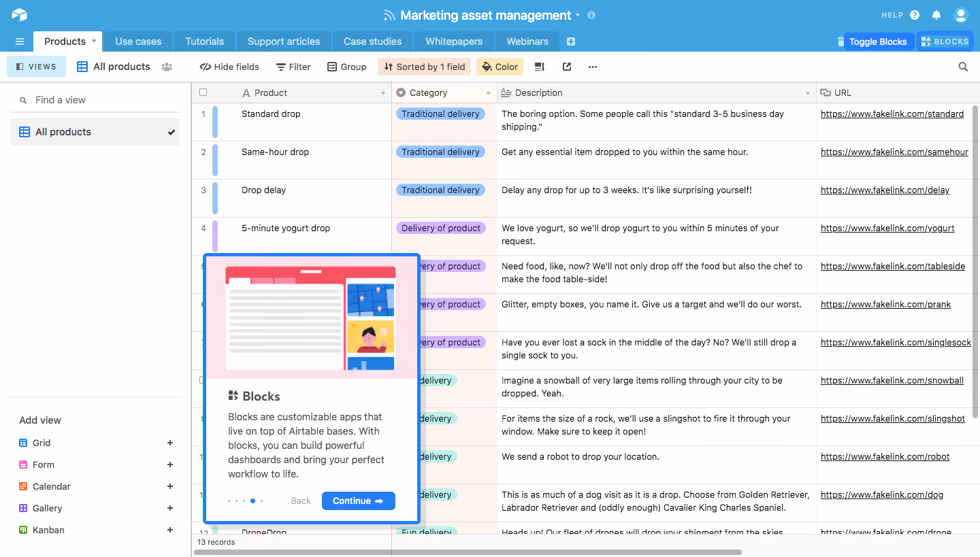This screenshot has width=980, height=557.
Task: Click the Toggle Blocks button
Action: click(878, 41)
